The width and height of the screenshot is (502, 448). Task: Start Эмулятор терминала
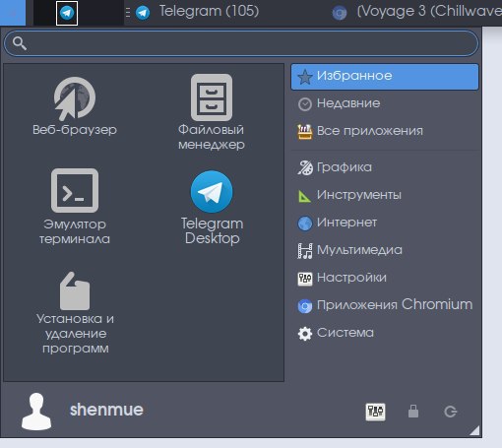(x=75, y=207)
